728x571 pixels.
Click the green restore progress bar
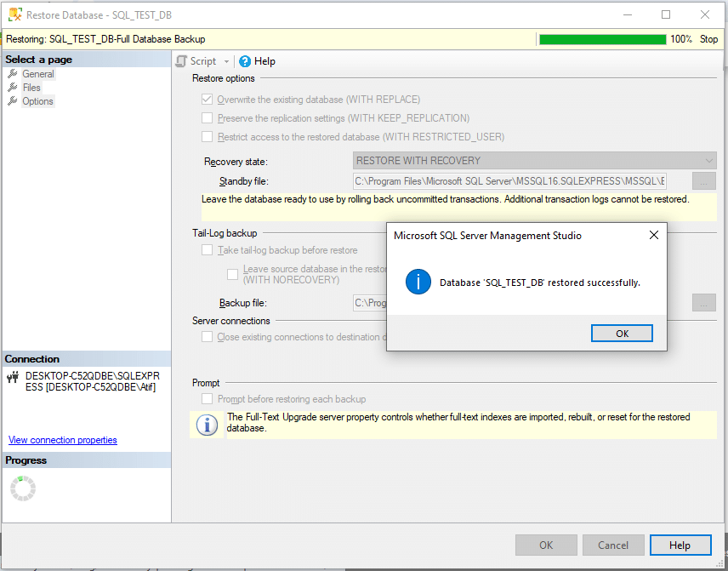602,39
